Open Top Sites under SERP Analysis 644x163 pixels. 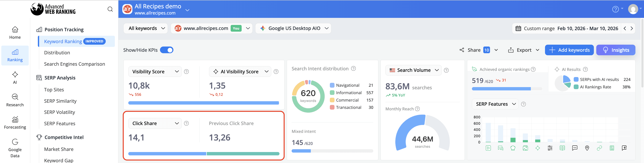tap(54, 90)
